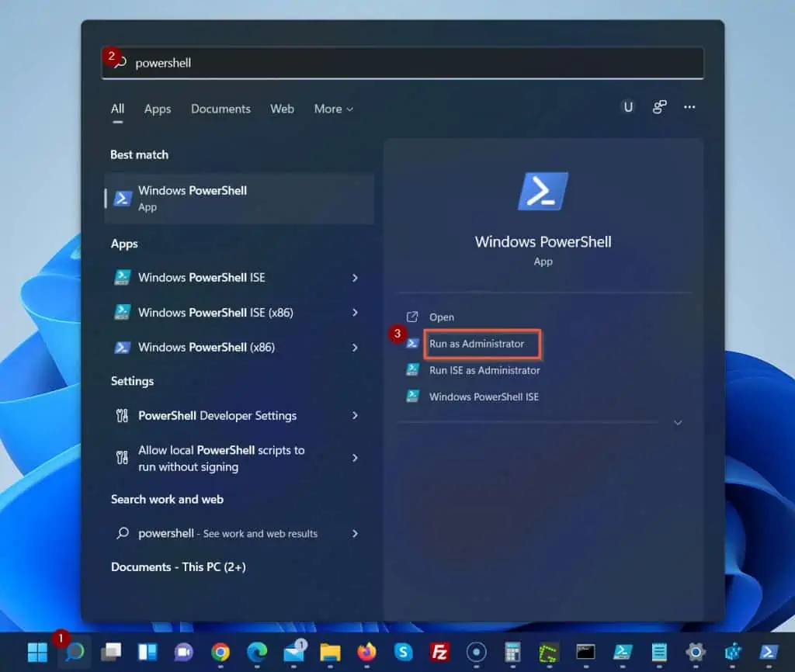
Task: Click the user account avatar U
Action: coord(628,108)
